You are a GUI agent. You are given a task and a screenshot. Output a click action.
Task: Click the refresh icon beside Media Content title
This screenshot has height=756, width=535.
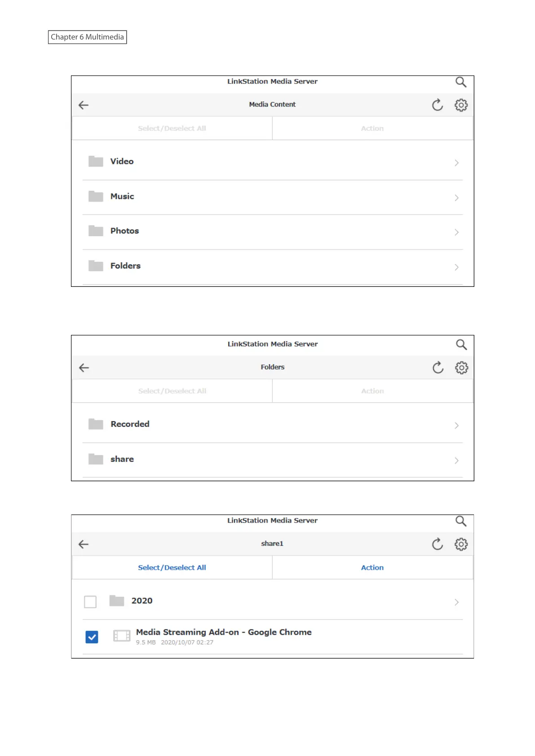(x=437, y=105)
